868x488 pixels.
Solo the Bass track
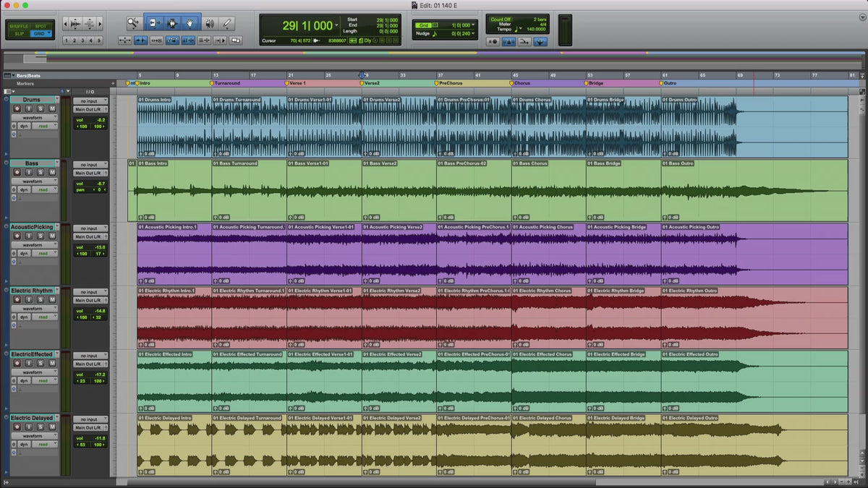pos(41,172)
